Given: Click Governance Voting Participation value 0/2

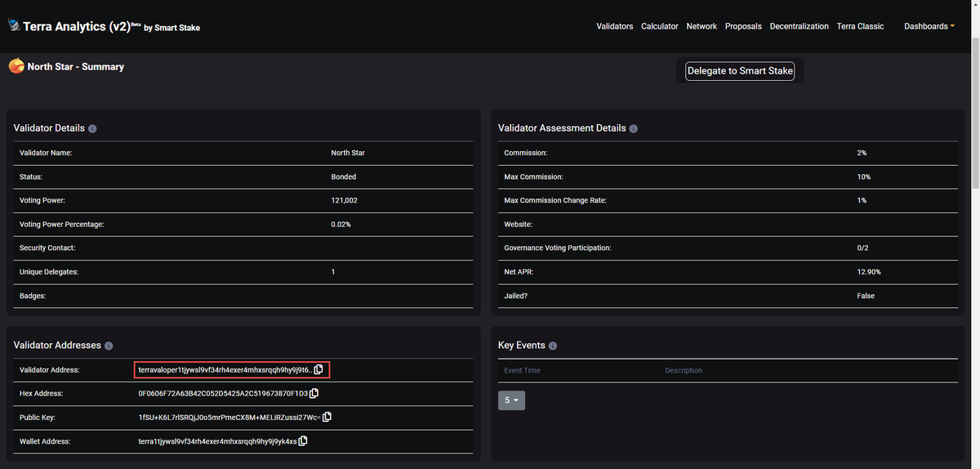Looking at the screenshot, I should tap(862, 248).
